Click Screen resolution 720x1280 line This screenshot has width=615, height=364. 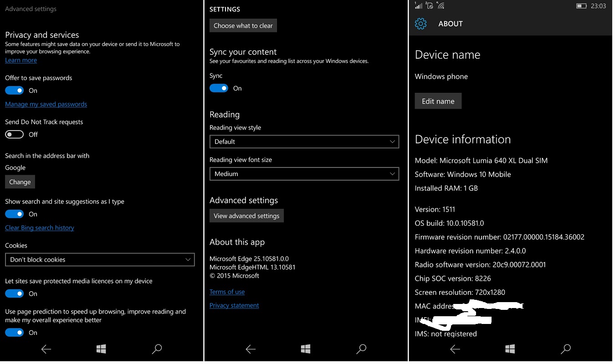coord(460,292)
